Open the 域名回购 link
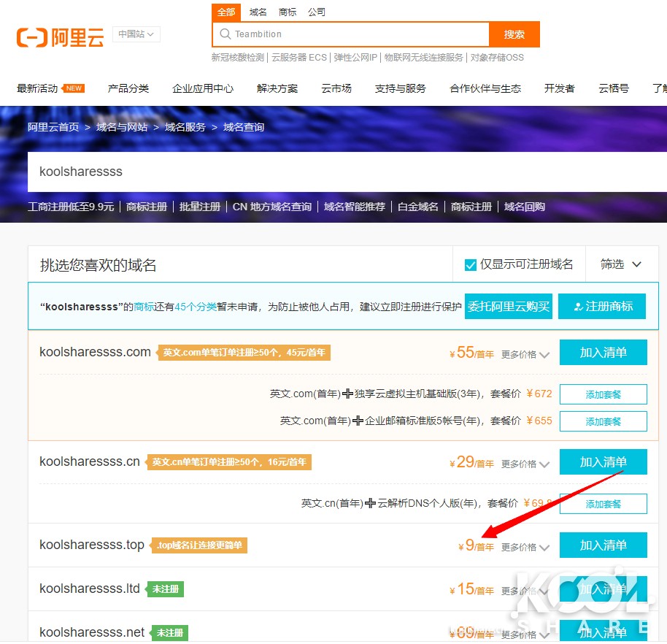667x644 pixels. [525, 207]
